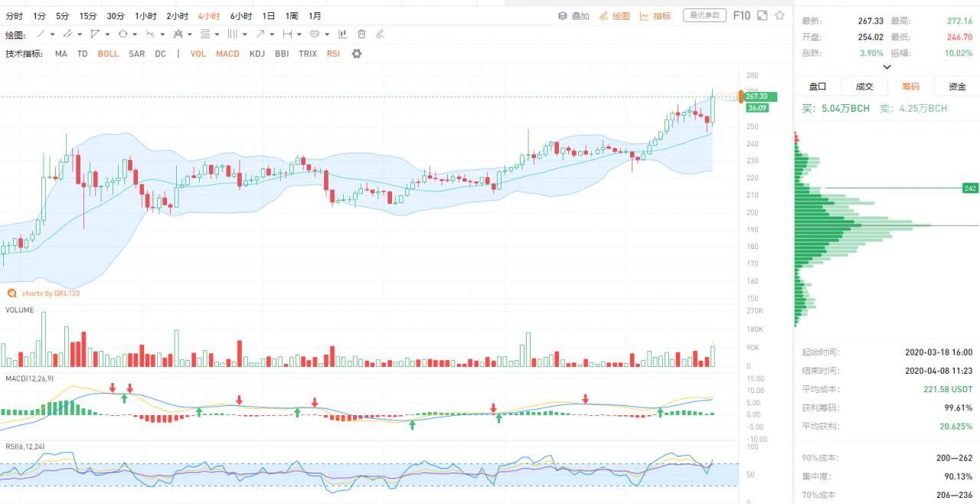
Task: Toggle the MACD indicator
Action: (227, 54)
